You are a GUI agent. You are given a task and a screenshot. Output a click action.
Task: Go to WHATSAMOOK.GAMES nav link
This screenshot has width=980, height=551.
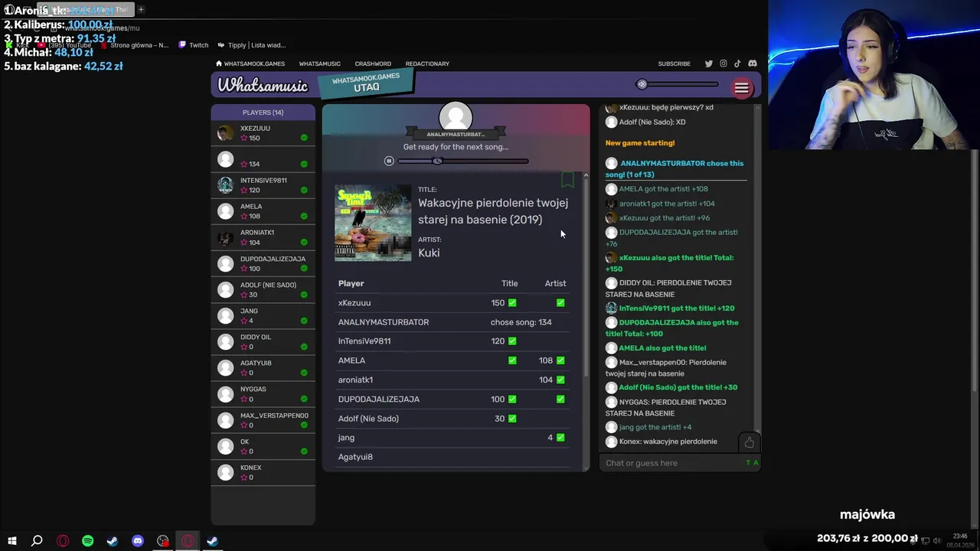click(x=254, y=64)
